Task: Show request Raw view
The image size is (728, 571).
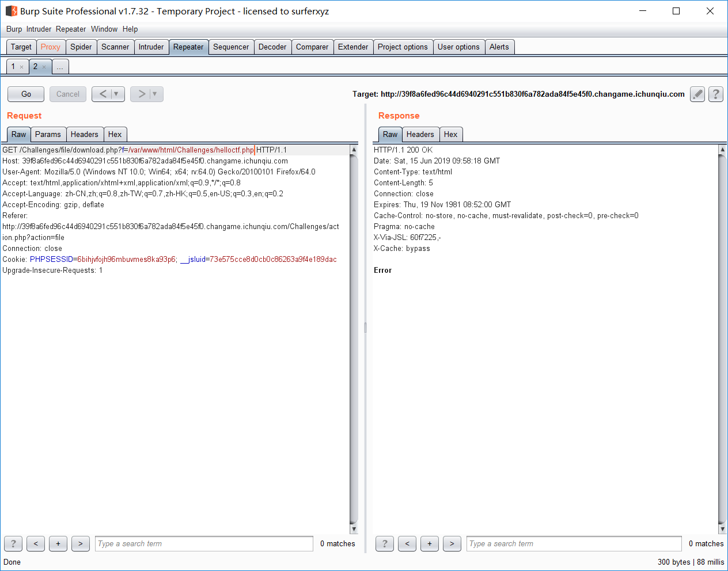Action: 19,134
